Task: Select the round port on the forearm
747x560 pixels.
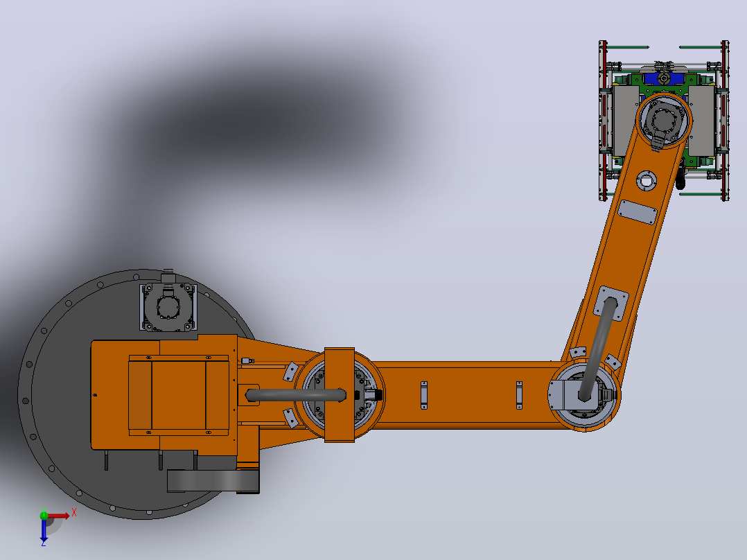Action: tap(647, 181)
